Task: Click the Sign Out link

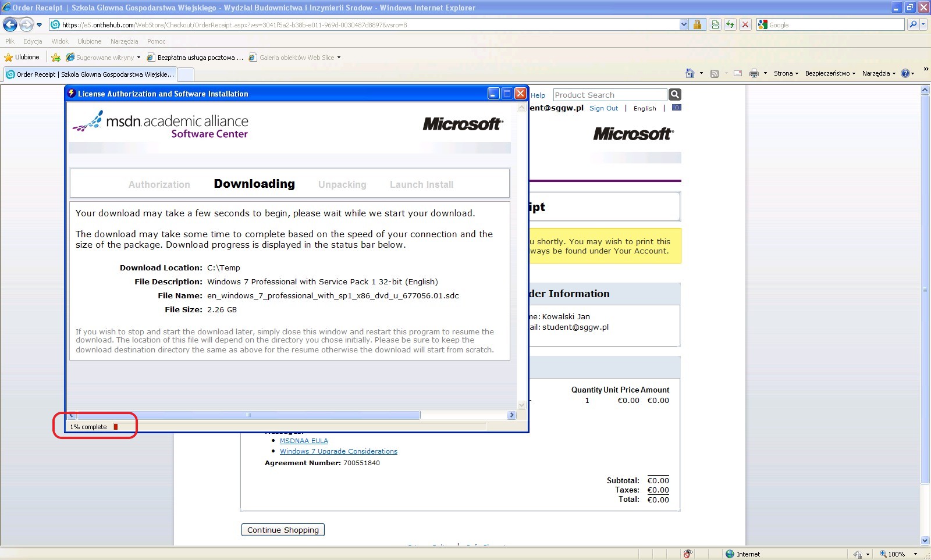Action: [603, 108]
